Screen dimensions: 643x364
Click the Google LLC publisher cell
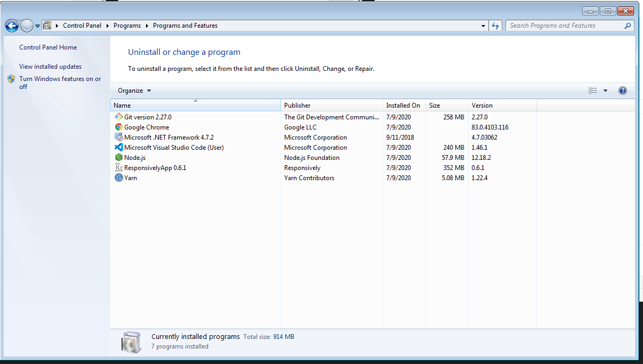(x=300, y=127)
